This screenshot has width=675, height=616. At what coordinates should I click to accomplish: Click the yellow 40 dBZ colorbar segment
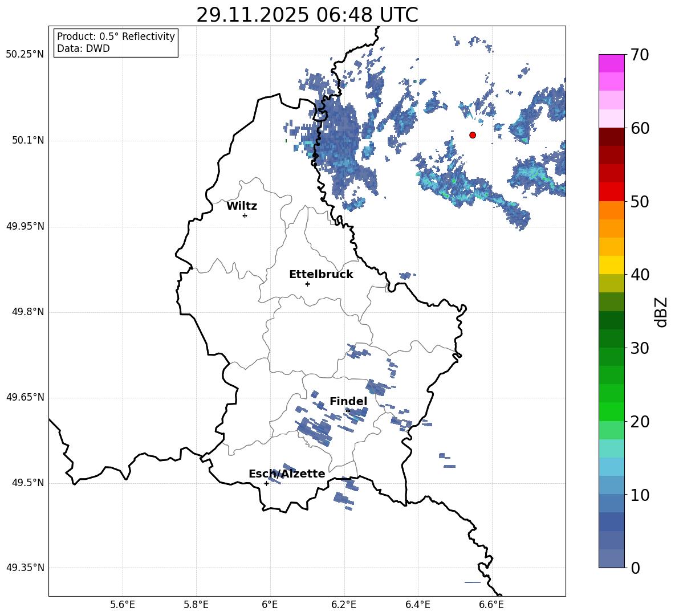[612, 265]
